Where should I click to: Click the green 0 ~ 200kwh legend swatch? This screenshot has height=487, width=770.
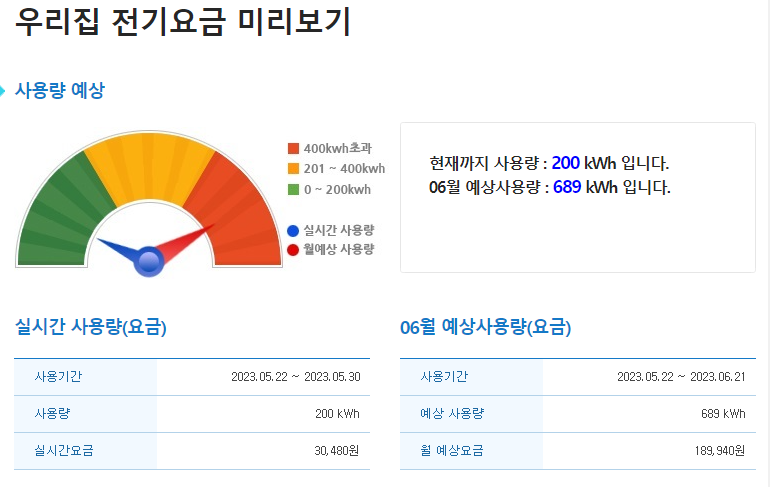coord(293,189)
